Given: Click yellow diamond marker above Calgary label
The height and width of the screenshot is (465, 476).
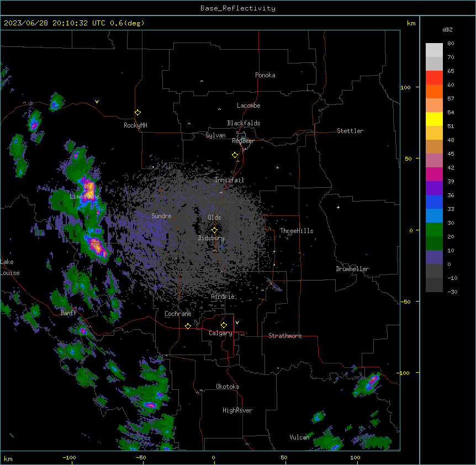Looking at the screenshot, I should point(224,325).
